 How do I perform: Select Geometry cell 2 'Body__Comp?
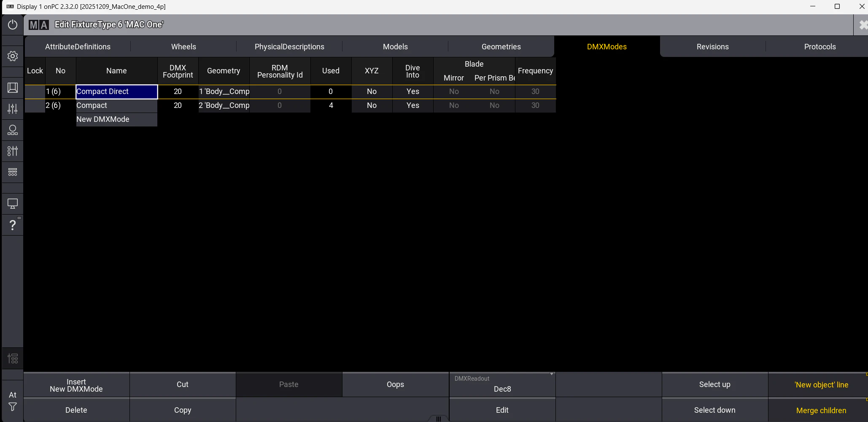(224, 105)
